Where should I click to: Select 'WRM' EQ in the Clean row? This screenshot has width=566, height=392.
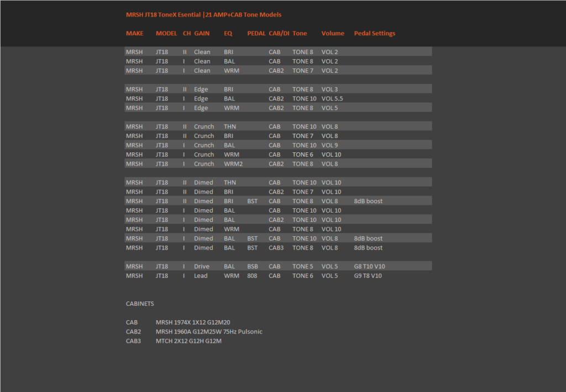232,71
